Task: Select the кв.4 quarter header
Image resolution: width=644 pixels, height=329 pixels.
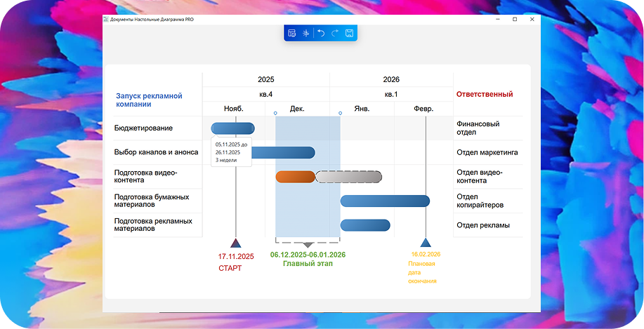Action: [265, 94]
